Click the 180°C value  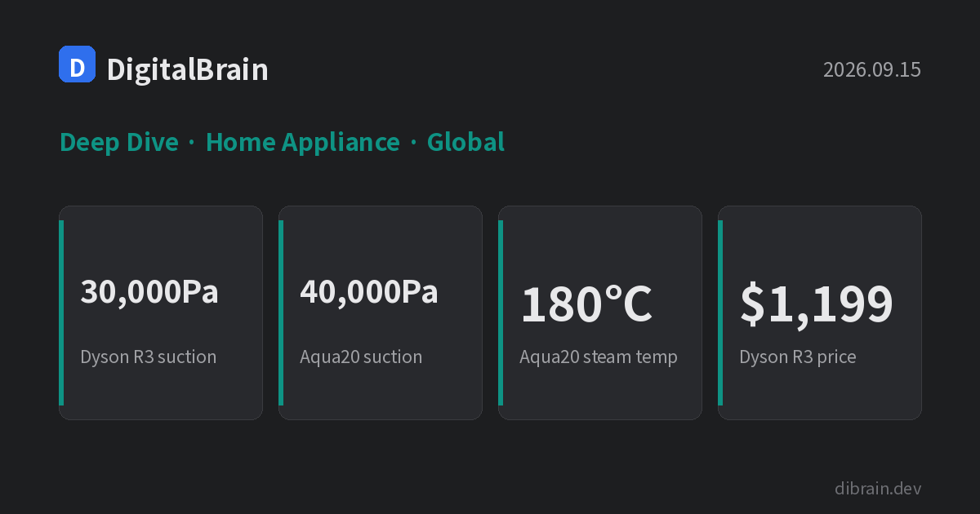pos(586,304)
